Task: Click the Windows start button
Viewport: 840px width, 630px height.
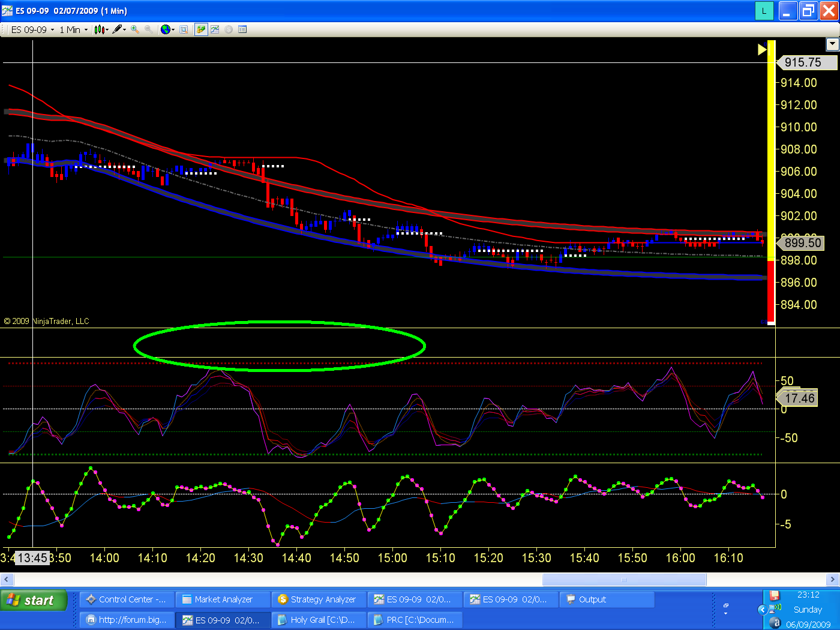Action: click(x=34, y=600)
